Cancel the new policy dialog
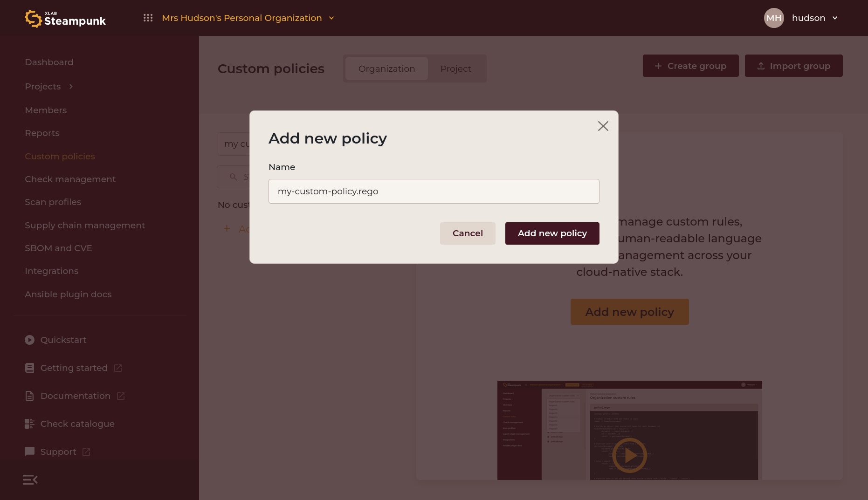Image resolution: width=868 pixels, height=500 pixels. pos(468,233)
